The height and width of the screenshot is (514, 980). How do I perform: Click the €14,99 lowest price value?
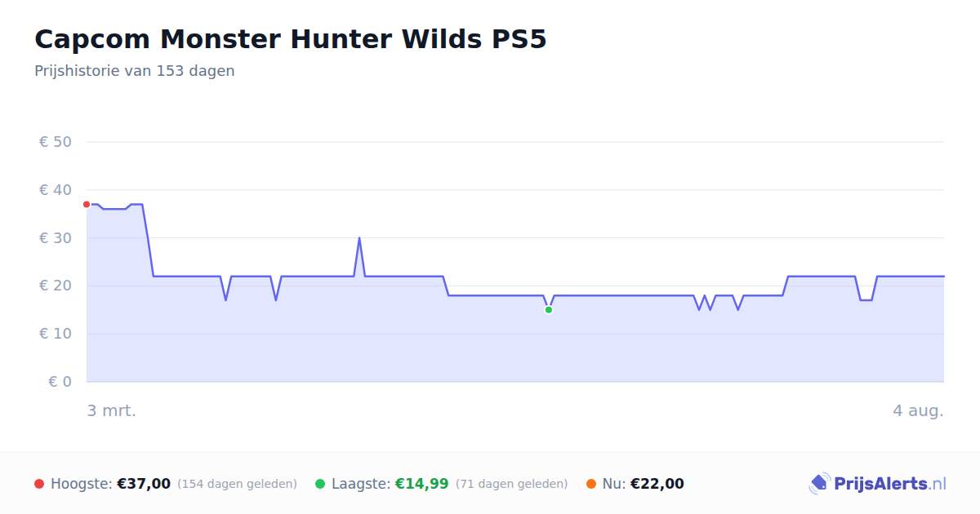pyautogui.click(x=422, y=484)
